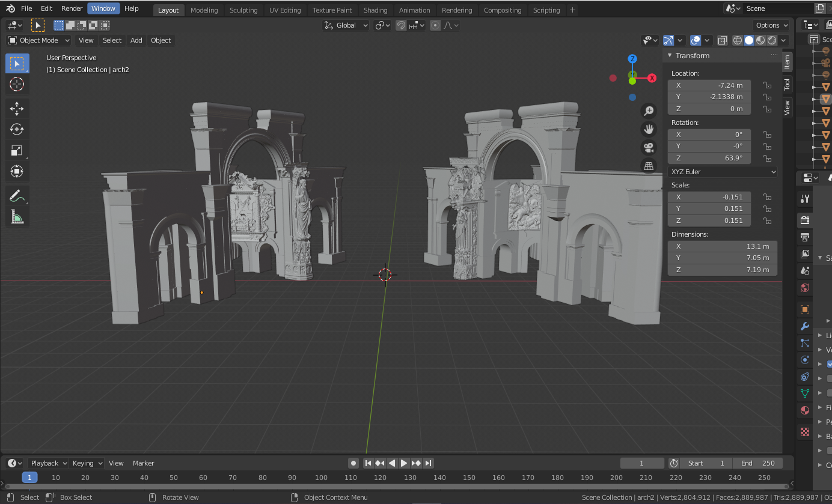This screenshot has width=832, height=504.
Task: Open the Global transform orientation dropdown
Action: click(x=346, y=25)
